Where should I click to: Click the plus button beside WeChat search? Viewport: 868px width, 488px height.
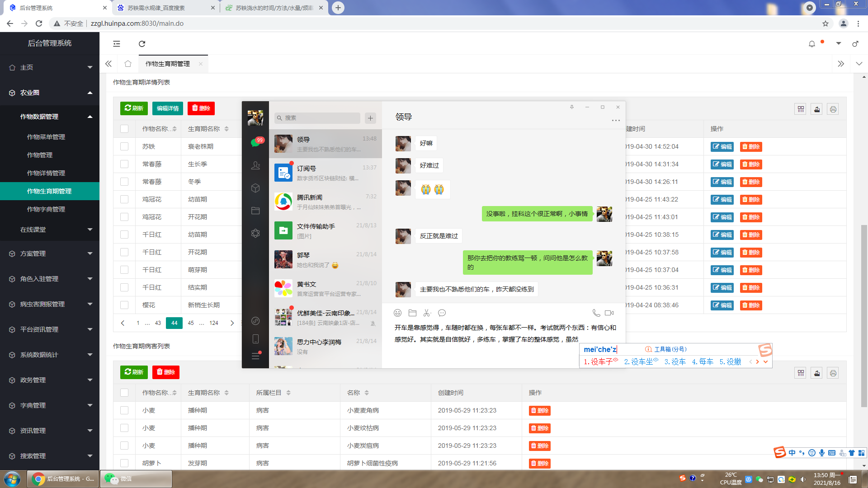click(370, 118)
